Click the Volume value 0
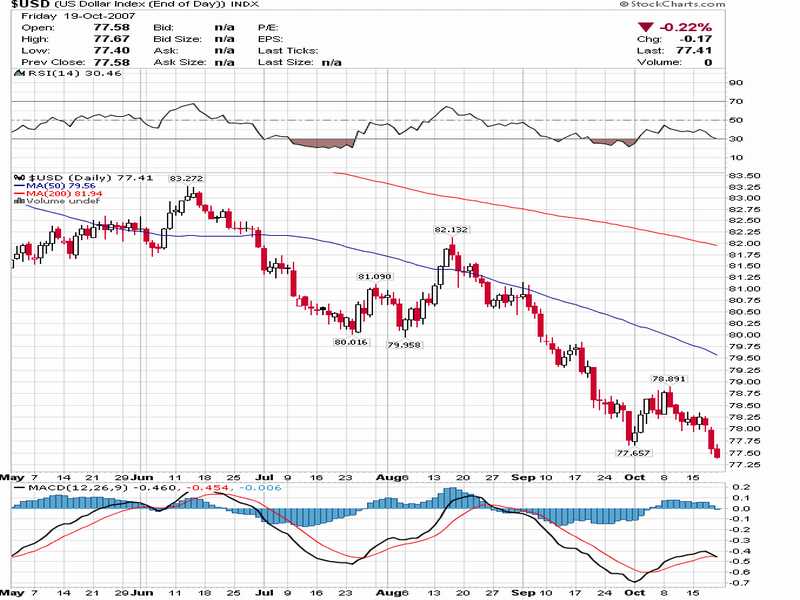The height and width of the screenshot is (600, 800). click(x=708, y=62)
